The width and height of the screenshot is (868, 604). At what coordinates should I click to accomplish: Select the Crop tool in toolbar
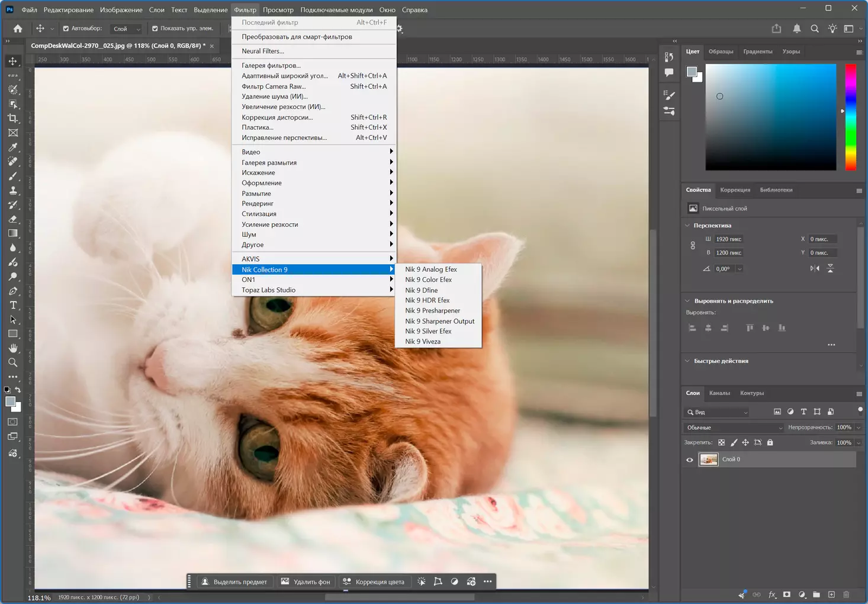(x=13, y=118)
